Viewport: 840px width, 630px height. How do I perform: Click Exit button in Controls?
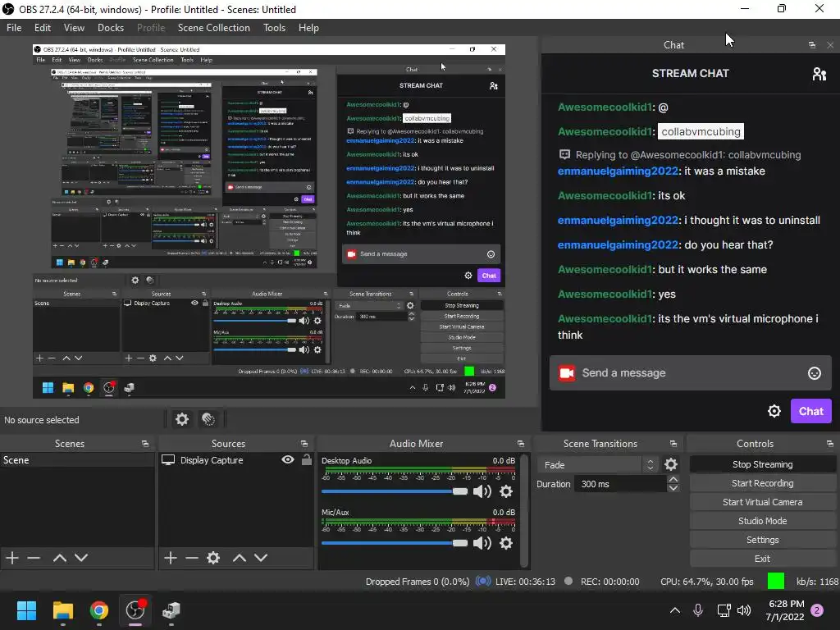tap(762, 559)
